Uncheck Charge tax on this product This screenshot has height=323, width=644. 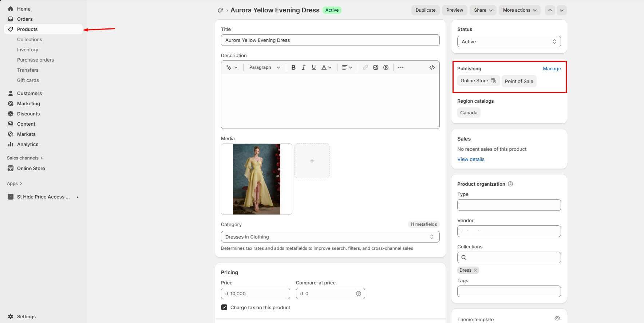click(224, 307)
